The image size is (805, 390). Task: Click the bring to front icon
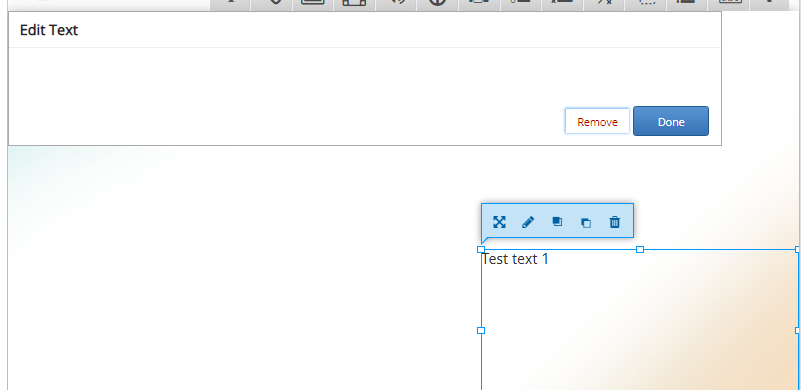click(557, 222)
